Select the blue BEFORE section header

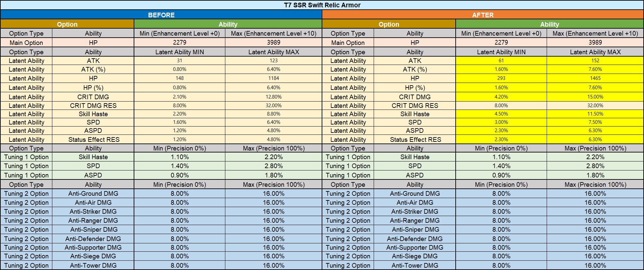pos(161,15)
